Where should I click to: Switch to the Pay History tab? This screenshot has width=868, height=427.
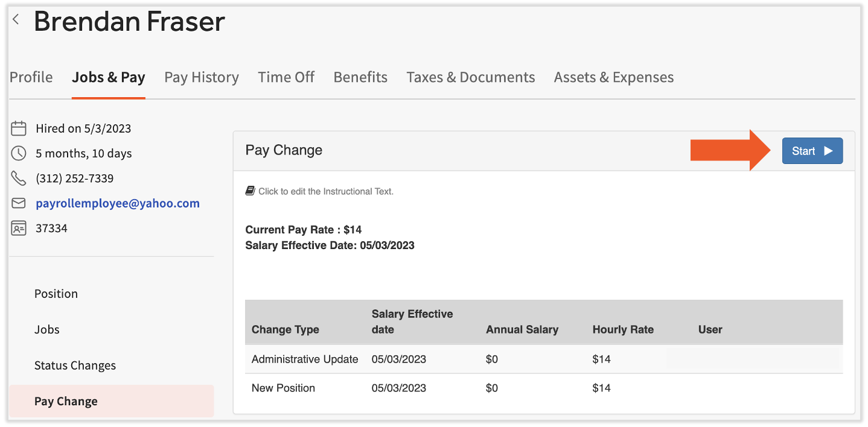click(x=202, y=77)
